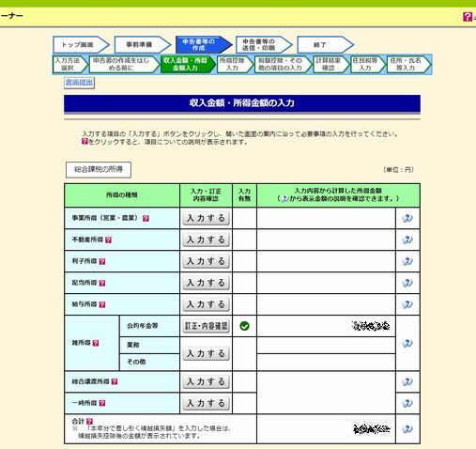This screenshot has height=449, width=476.
Task: Click help icon beside 事業所得（営業・農業）
Action: click(x=146, y=218)
